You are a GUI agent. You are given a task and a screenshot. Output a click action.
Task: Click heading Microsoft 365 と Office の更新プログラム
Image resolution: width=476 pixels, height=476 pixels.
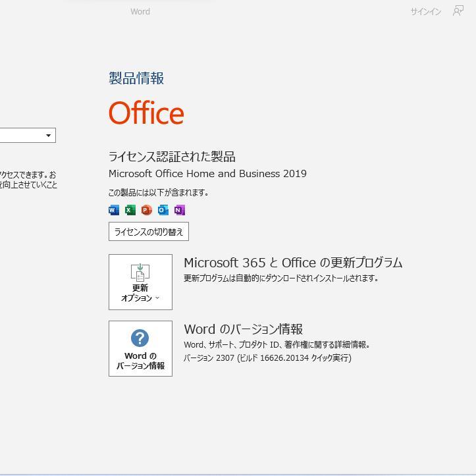click(293, 263)
